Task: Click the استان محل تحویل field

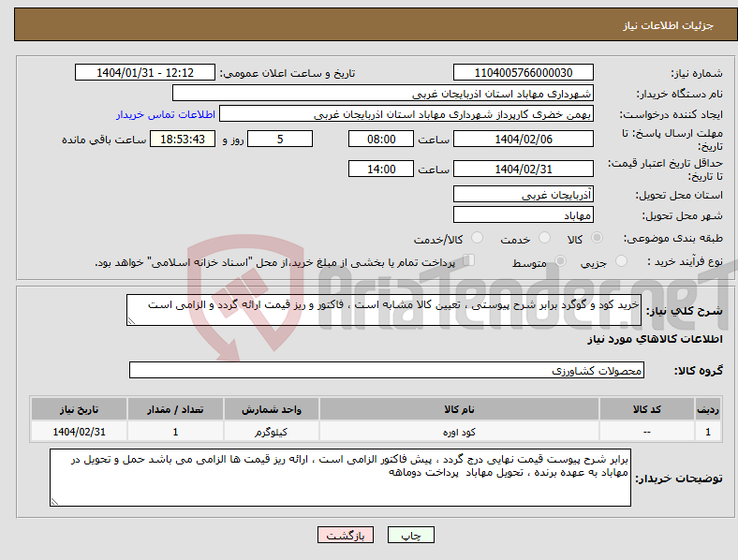Action: 523,194
